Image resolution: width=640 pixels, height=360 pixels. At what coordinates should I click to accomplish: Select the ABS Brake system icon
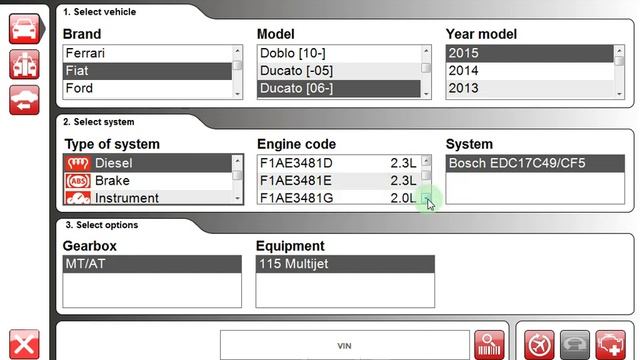click(78, 181)
